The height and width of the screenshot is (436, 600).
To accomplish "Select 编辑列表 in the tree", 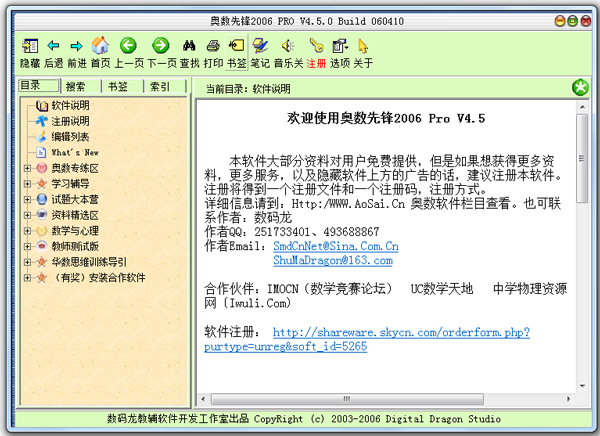I will click(70, 137).
